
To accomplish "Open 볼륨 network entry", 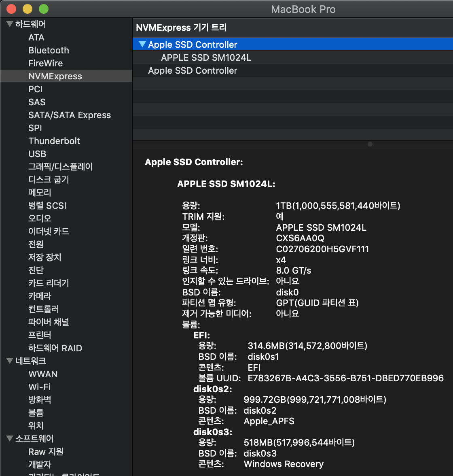I will click(36, 413).
